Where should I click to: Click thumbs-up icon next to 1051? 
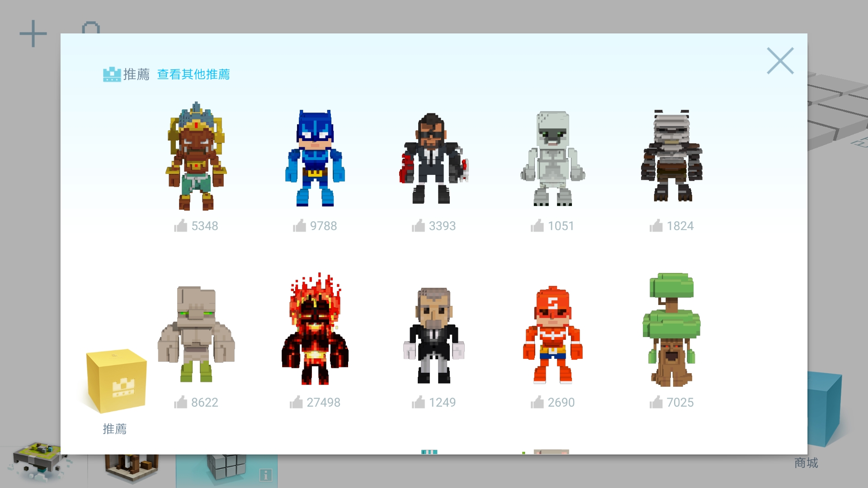(537, 225)
